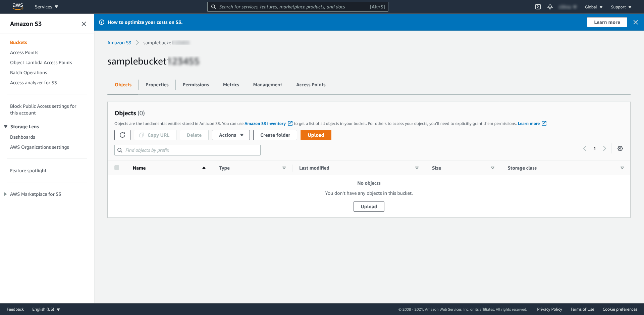Open Access analyzer for S3
Viewport: 644px width, 315px height.
point(34,83)
